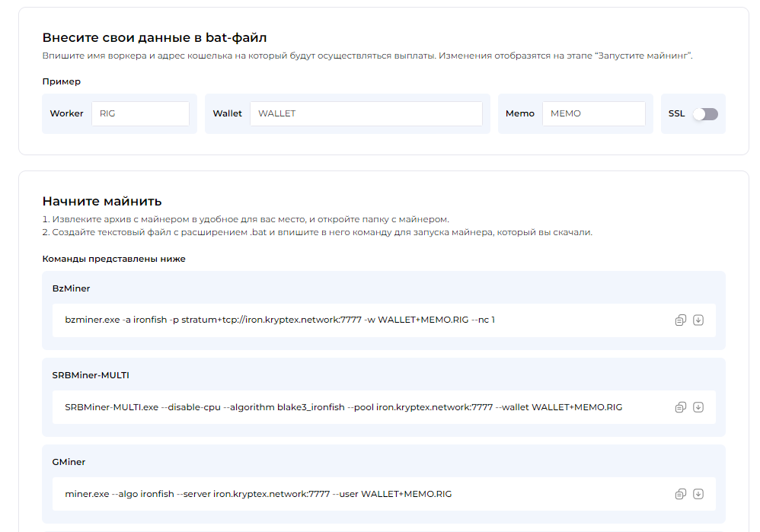Click the SSL label text
This screenshot has width=760, height=532.
(677, 113)
